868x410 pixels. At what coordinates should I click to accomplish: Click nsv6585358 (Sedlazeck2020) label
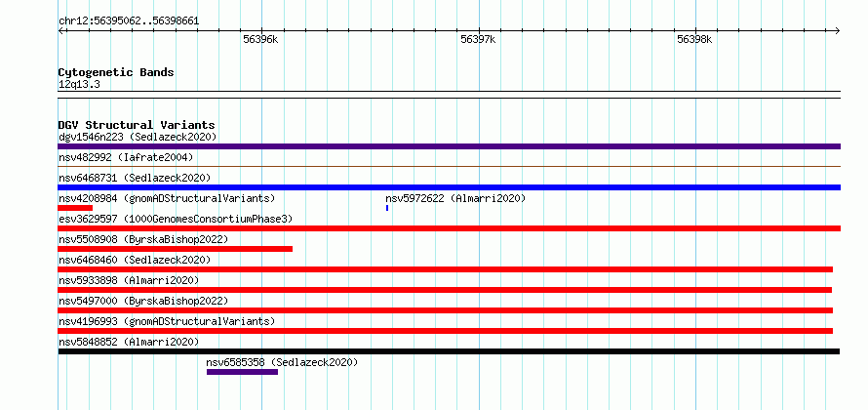click(x=282, y=362)
